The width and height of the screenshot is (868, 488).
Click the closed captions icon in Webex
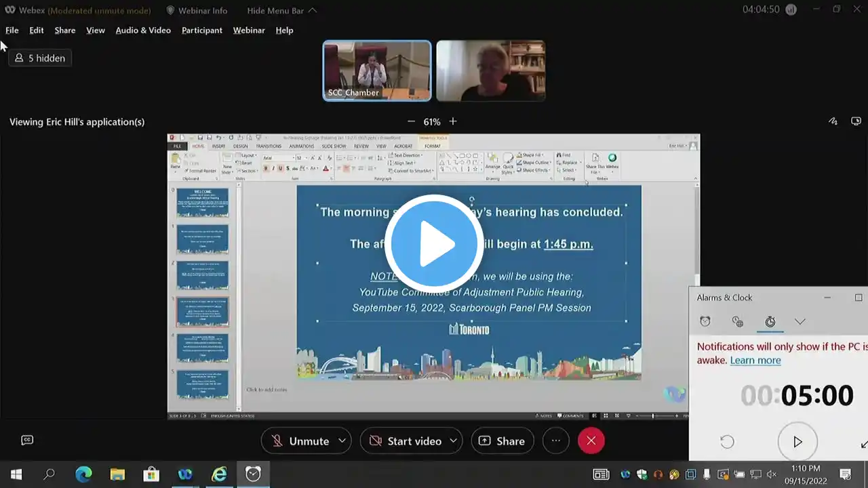coord(27,440)
